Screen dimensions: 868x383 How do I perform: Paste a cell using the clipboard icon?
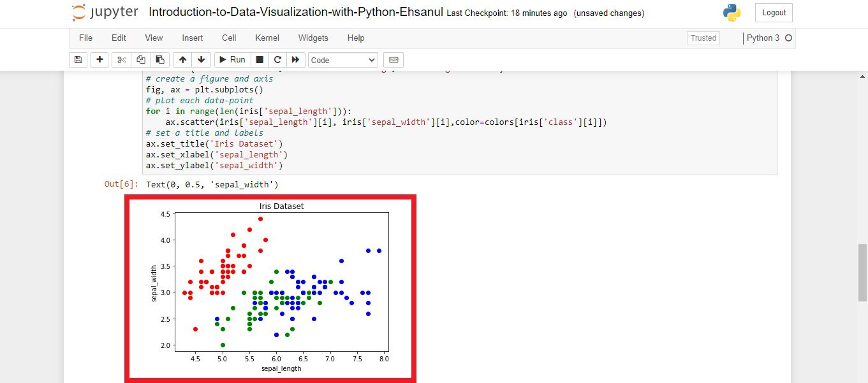click(160, 59)
